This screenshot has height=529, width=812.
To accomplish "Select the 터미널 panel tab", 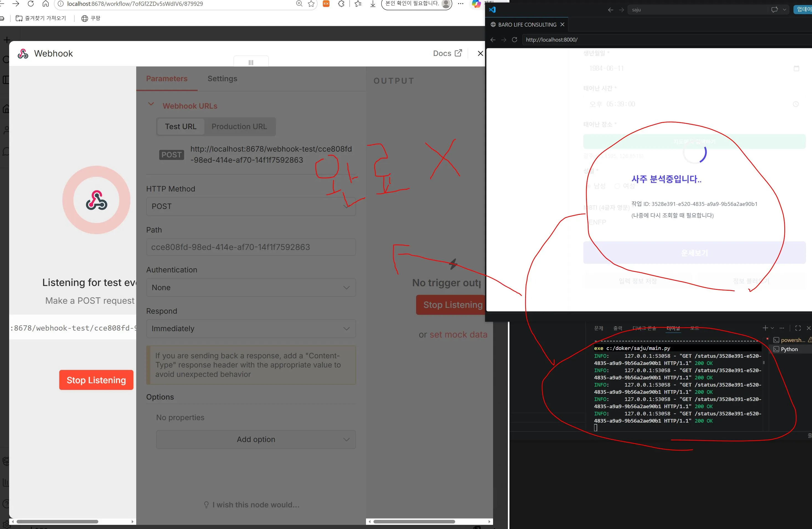I will pyautogui.click(x=673, y=328).
